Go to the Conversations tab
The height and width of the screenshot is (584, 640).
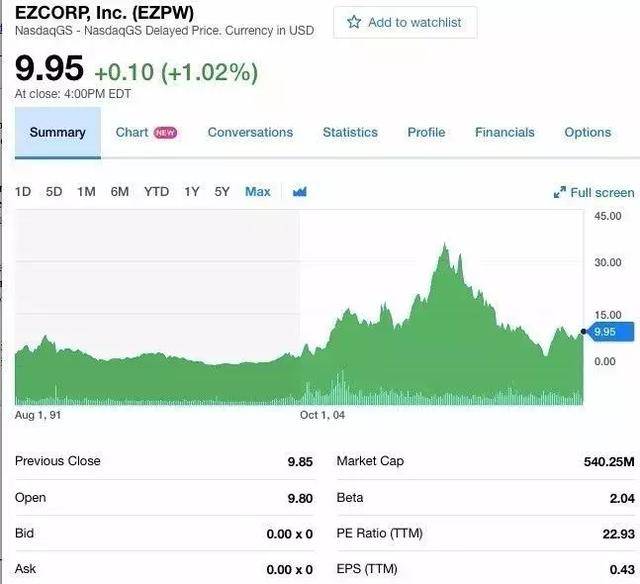250,132
